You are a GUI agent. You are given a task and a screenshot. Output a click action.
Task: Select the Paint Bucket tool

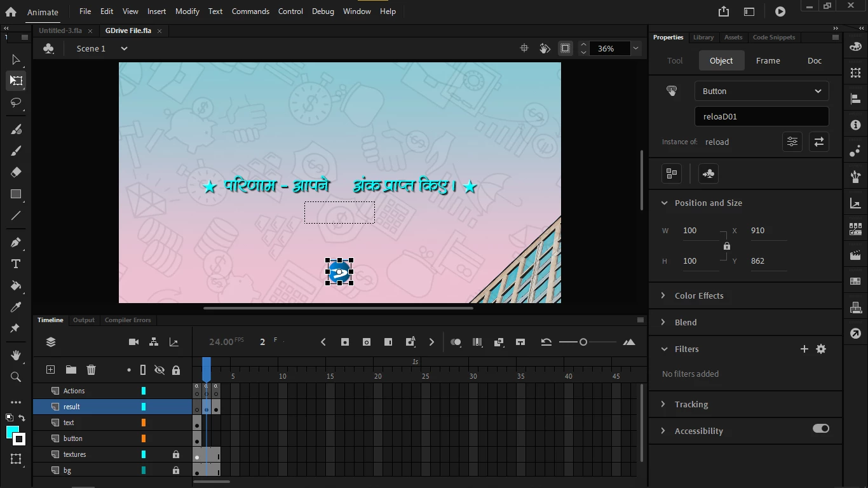[16, 285]
